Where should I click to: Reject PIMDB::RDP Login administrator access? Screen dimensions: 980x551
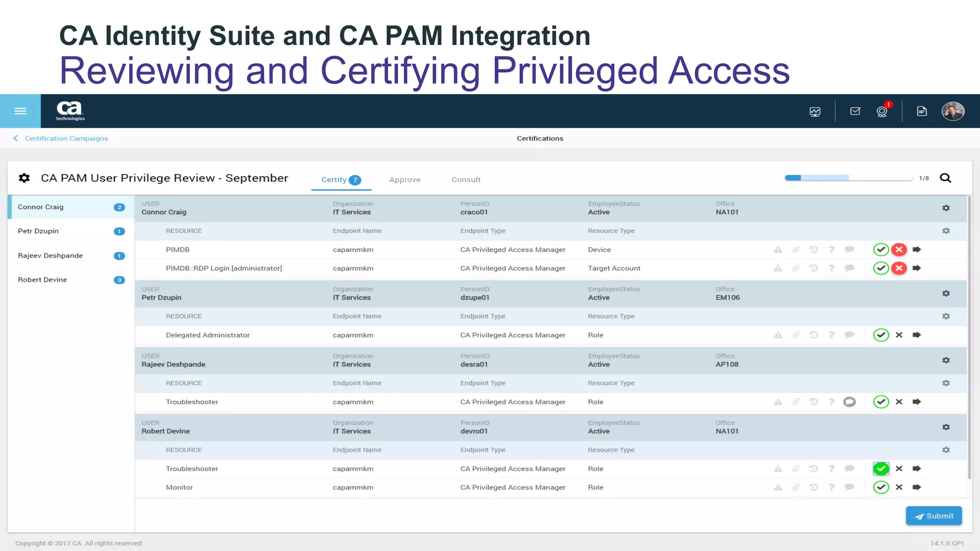(x=899, y=268)
